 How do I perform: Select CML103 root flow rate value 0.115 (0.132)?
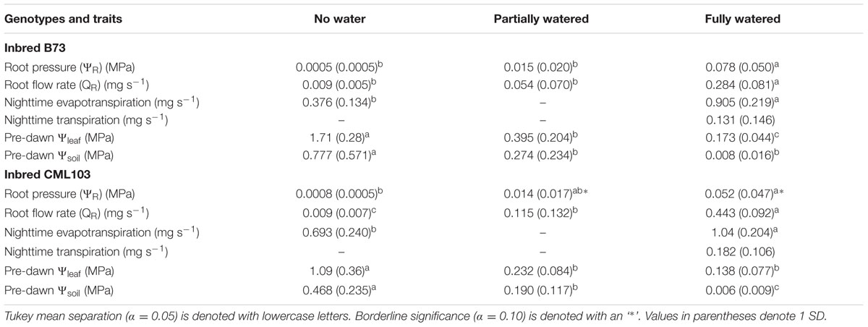[542, 213]
